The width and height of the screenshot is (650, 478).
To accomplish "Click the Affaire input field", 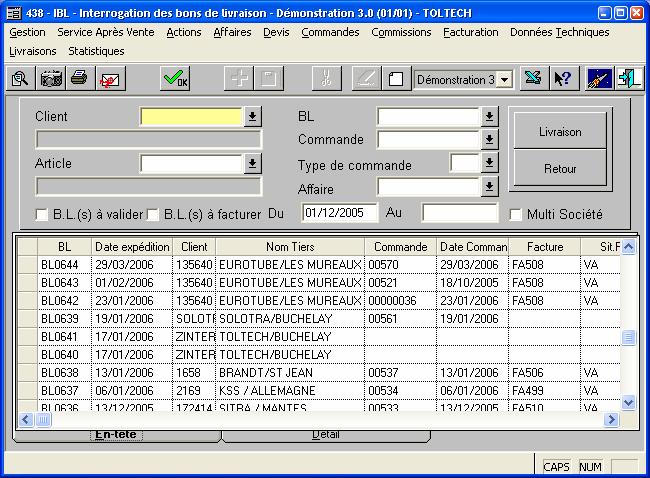I will coord(429,187).
